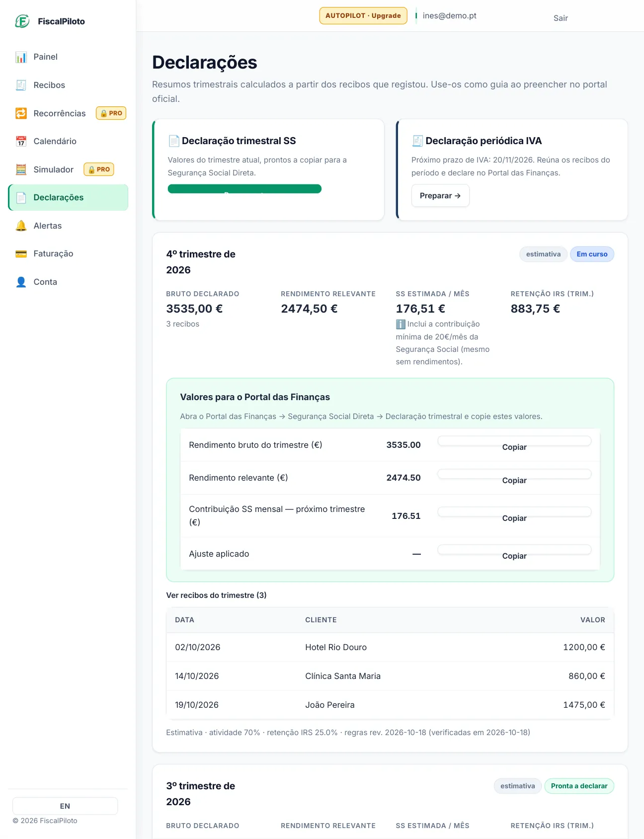Open Recibos via its receipt icon
The image size is (644, 839).
point(21,85)
